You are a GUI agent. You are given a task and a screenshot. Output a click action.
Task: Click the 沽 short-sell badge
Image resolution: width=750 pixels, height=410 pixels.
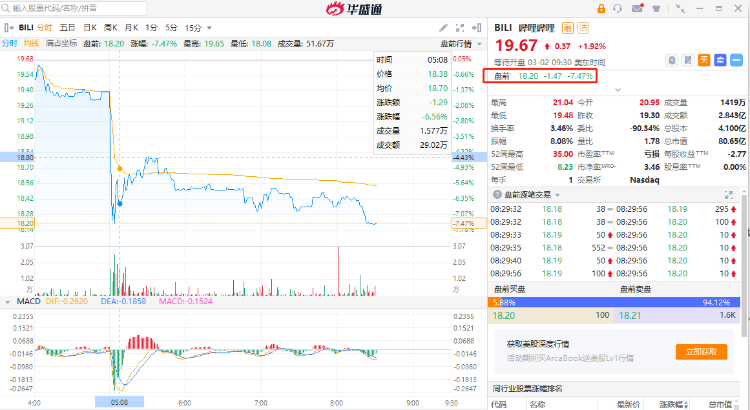[583, 28]
